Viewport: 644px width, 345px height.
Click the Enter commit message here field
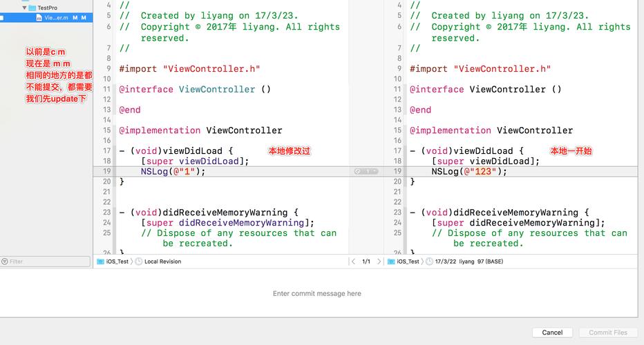tap(317, 293)
